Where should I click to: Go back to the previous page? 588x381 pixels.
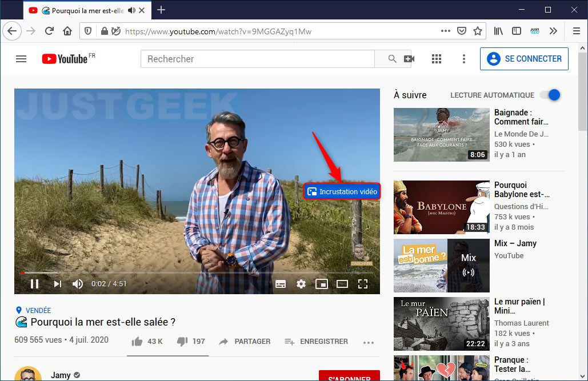[12, 31]
